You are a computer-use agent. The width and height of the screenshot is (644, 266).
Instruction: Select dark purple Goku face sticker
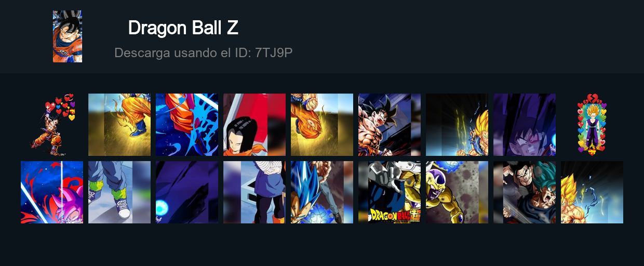(525, 125)
